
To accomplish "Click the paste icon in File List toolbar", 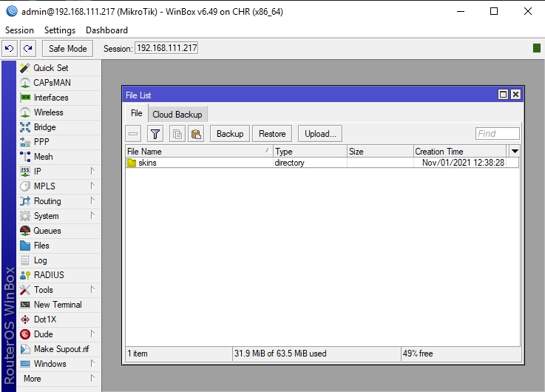I will pyautogui.click(x=196, y=134).
